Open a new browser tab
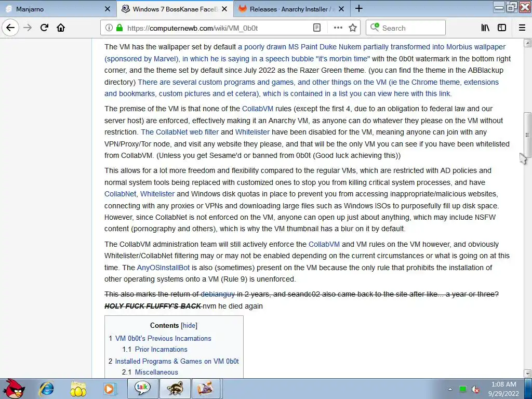 tap(359, 9)
